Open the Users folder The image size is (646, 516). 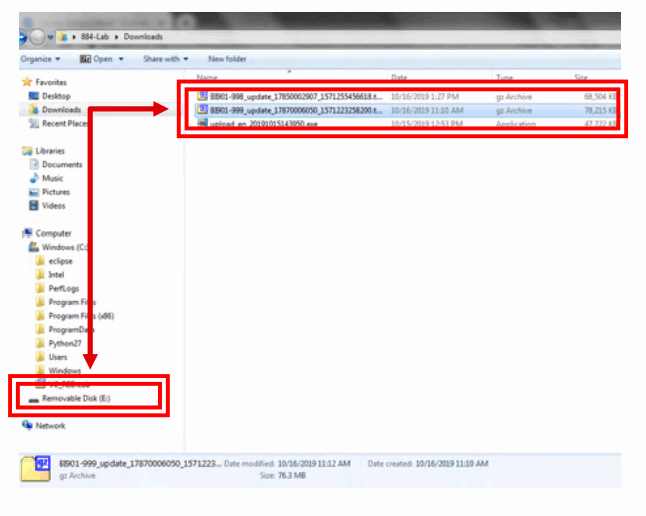pyautogui.click(x=58, y=357)
